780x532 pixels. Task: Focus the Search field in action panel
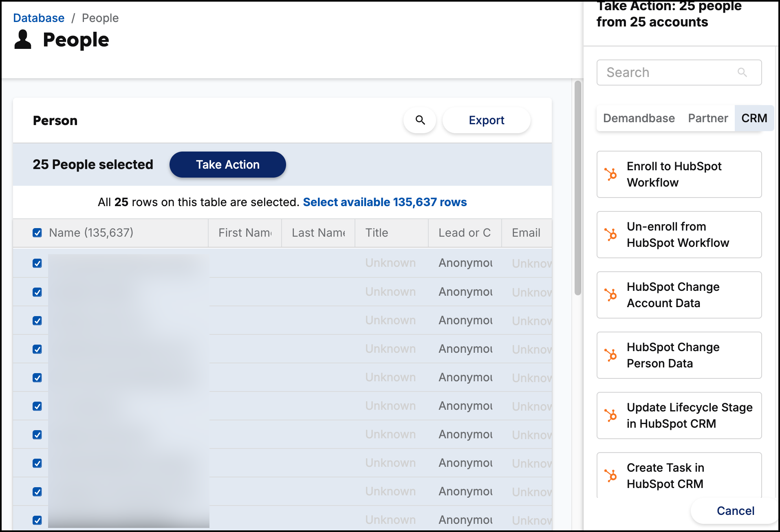pyautogui.click(x=679, y=73)
